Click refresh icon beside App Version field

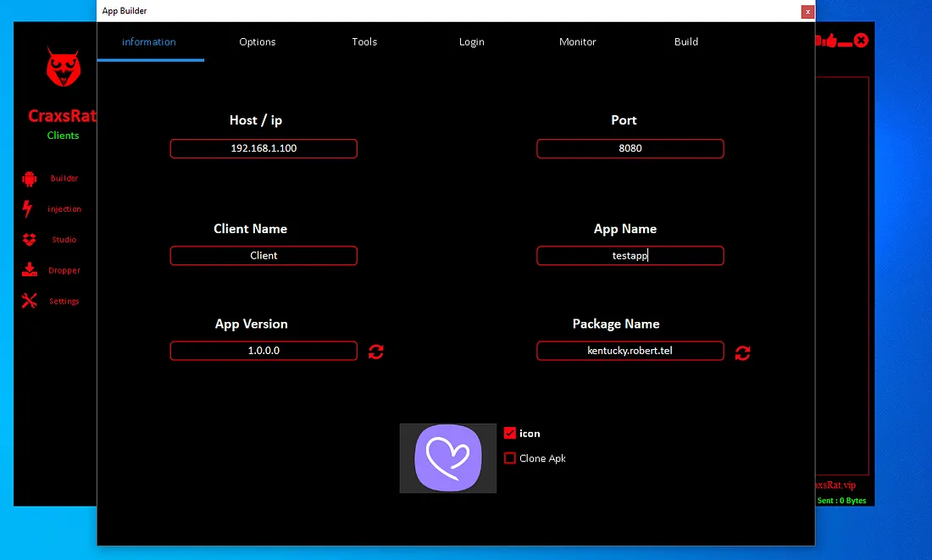click(376, 352)
